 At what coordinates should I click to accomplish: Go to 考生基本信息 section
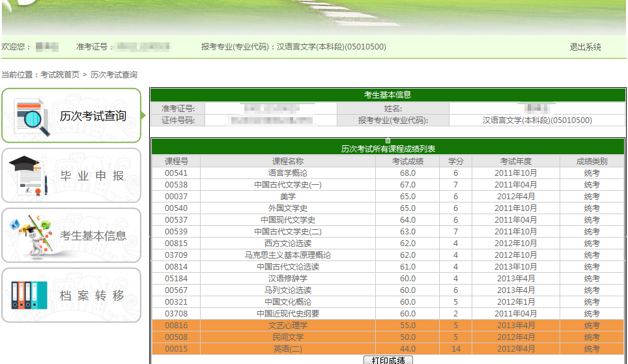point(93,236)
